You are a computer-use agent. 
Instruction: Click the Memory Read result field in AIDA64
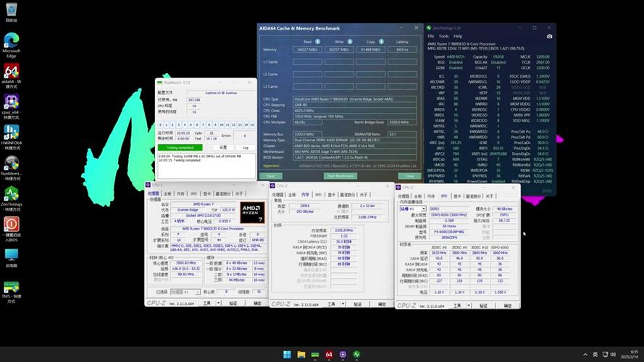pyautogui.click(x=308, y=50)
